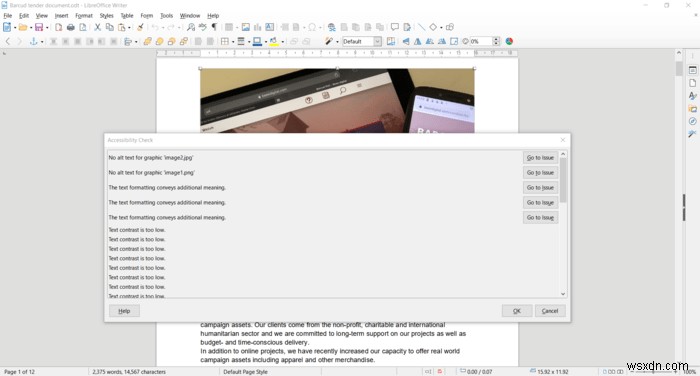The width and height of the screenshot is (700, 376).
Task: Click the transparency spinner arrows
Action: tap(496, 42)
